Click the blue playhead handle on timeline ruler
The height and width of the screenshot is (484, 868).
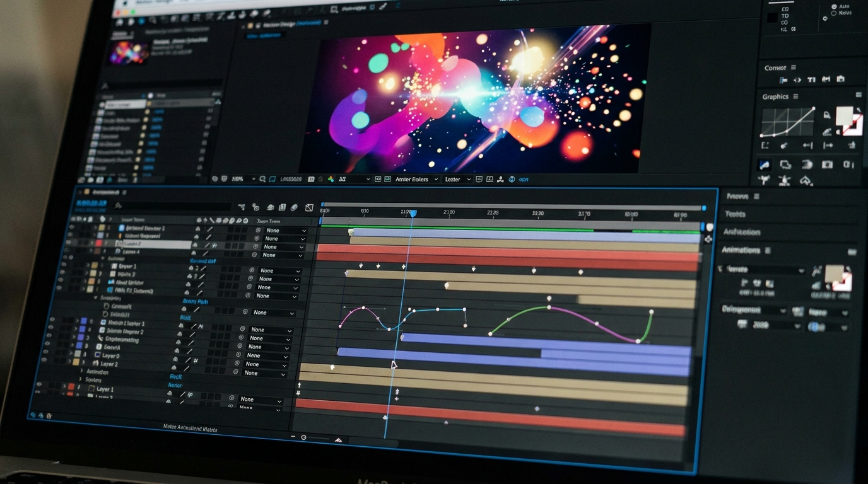(413, 214)
